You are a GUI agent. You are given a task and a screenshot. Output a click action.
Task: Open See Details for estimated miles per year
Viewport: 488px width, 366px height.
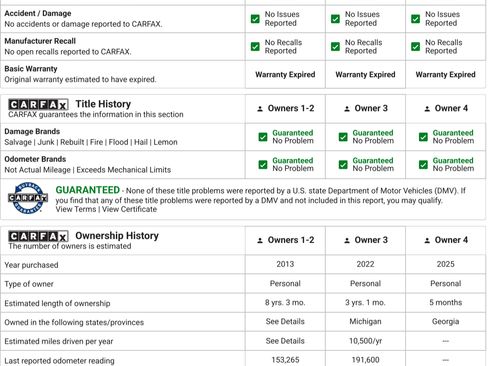click(x=285, y=341)
